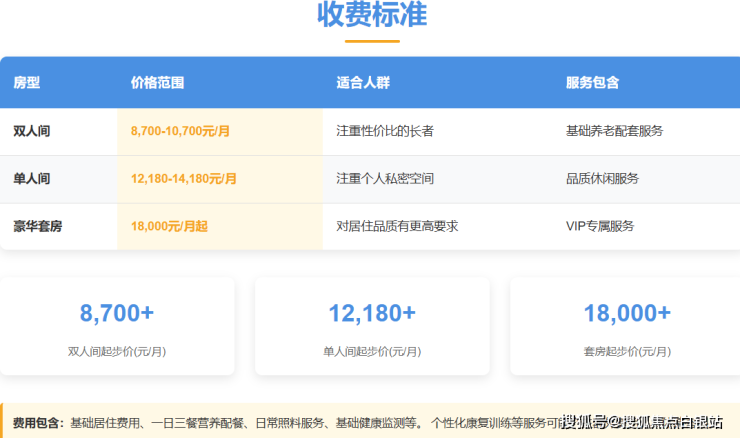Click the 基础养老配套服务 cell

click(x=614, y=131)
